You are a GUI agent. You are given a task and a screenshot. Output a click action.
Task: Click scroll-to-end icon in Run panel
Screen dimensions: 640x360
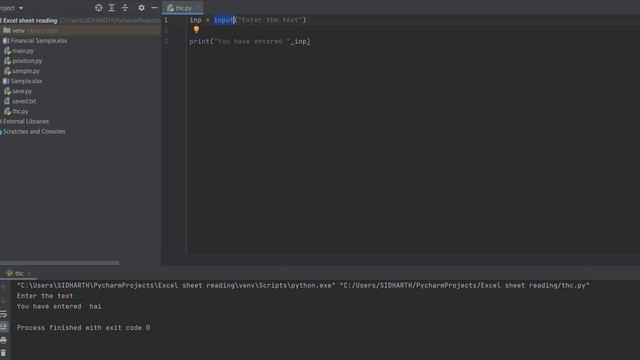click(4, 327)
